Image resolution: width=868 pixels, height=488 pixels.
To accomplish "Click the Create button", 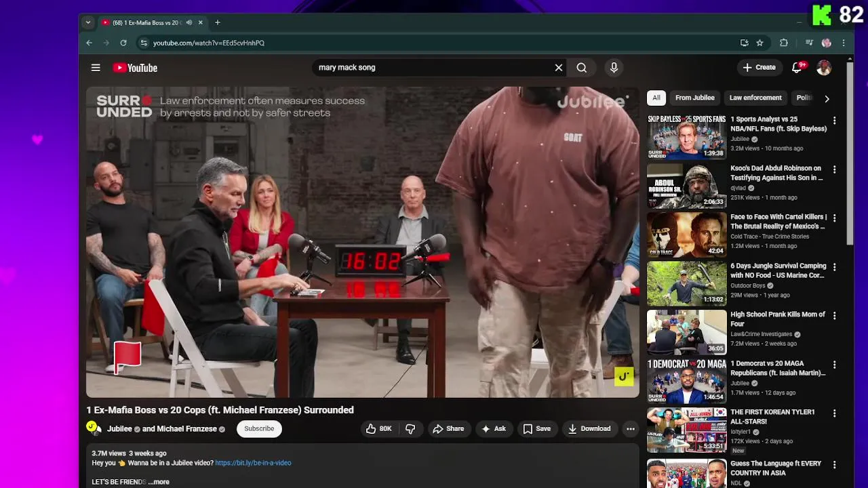I will pos(759,68).
